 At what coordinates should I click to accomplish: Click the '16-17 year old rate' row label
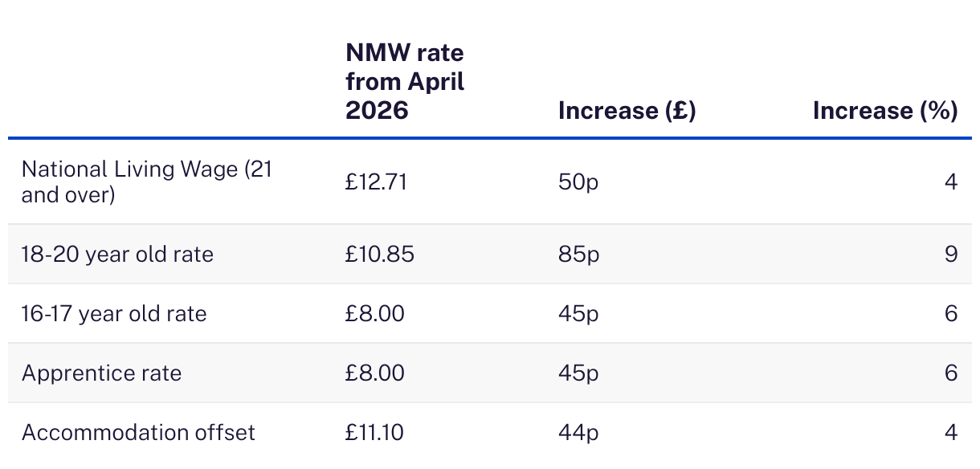114,313
